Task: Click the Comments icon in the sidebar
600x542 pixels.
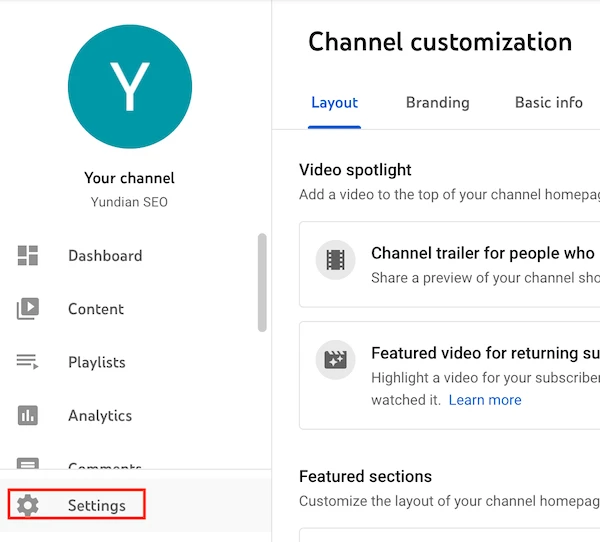Action: point(28,464)
